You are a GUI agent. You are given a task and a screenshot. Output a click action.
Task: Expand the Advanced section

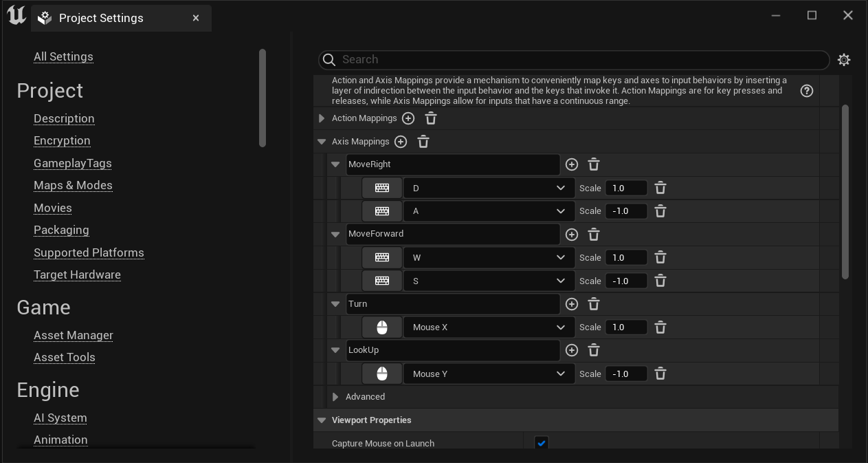[335, 397]
